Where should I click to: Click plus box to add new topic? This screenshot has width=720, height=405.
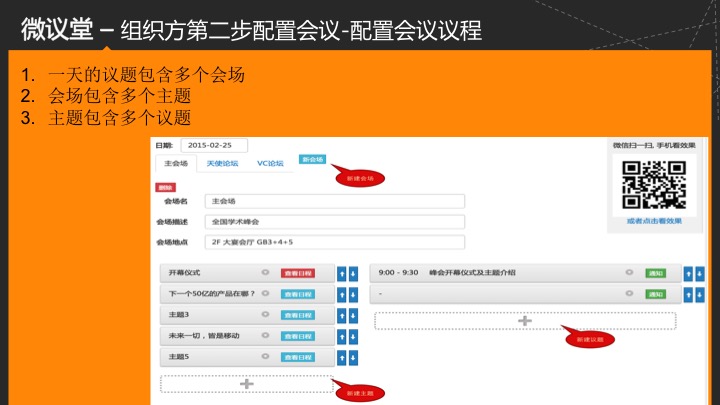tap(246, 383)
